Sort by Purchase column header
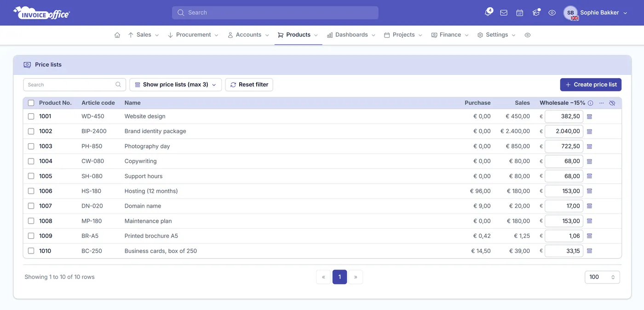Image resolution: width=644 pixels, height=310 pixels. tap(477, 103)
